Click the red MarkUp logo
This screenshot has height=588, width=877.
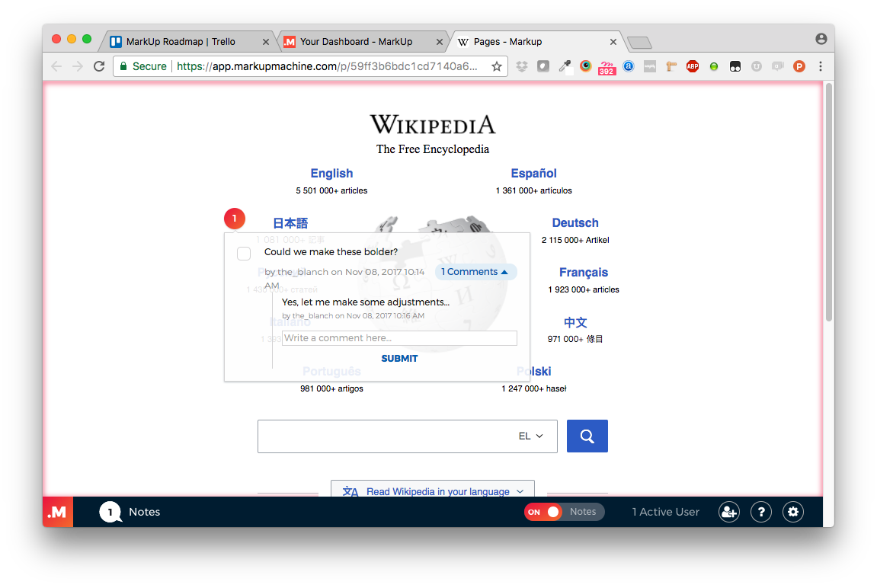[58, 512]
